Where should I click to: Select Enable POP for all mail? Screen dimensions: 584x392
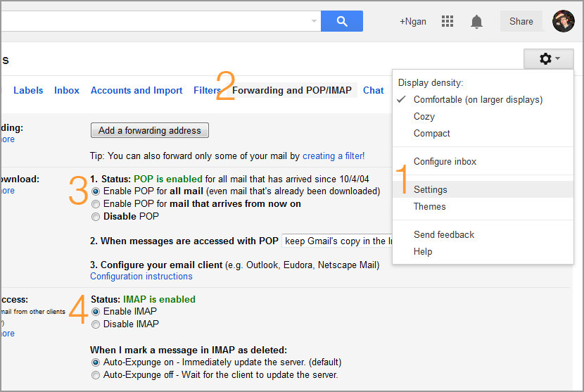coord(96,191)
